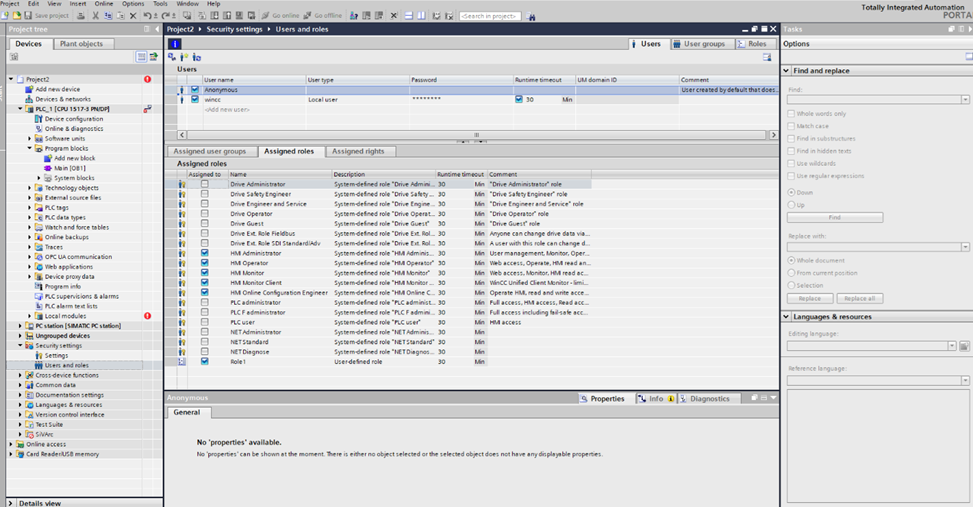973x507 pixels.
Task: Click the Delete X icon beside Paste
Action: click(x=133, y=16)
